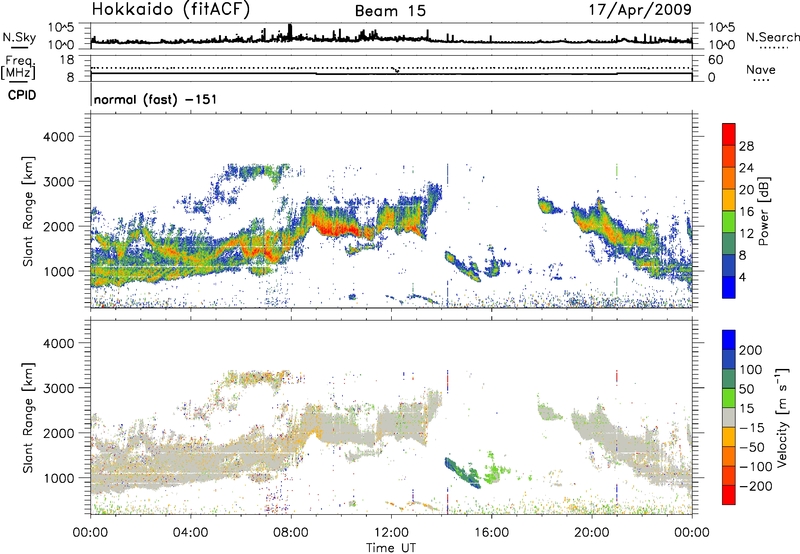Click the 'N.Search' legend label
The width and height of the screenshot is (800, 554).
tap(773, 37)
